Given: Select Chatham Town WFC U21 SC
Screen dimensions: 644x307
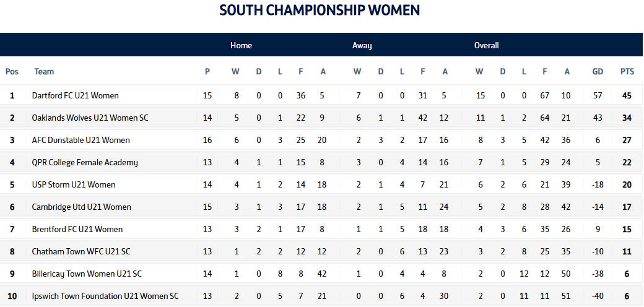Looking at the screenshot, I should pos(81,251).
